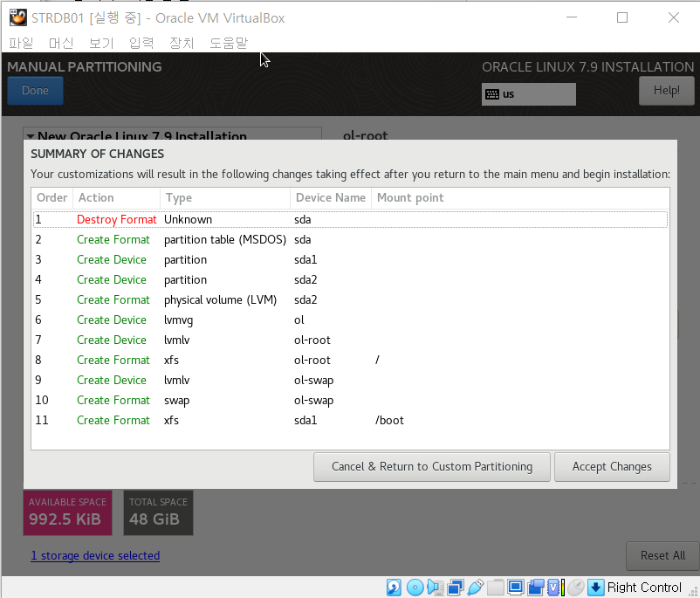Viewport: 700px width, 598px height.
Task: Open the 1 storage device selected link
Action: pyautogui.click(x=95, y=555)
